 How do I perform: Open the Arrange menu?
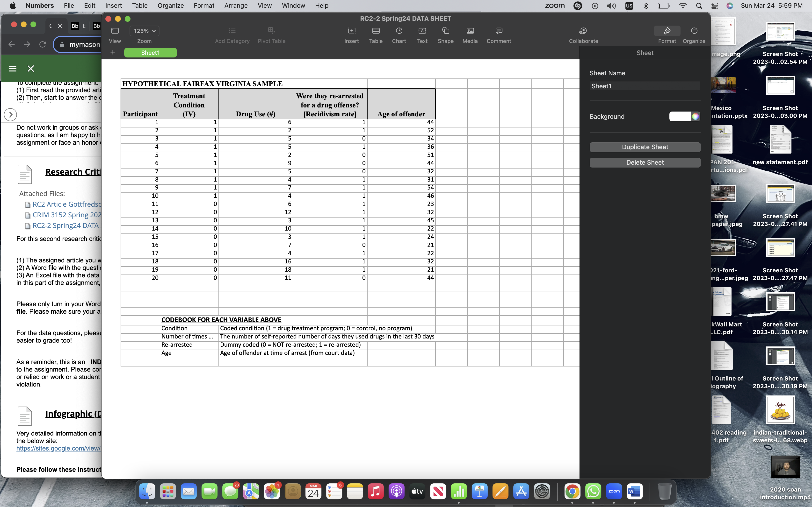click(x=236, y=6)
